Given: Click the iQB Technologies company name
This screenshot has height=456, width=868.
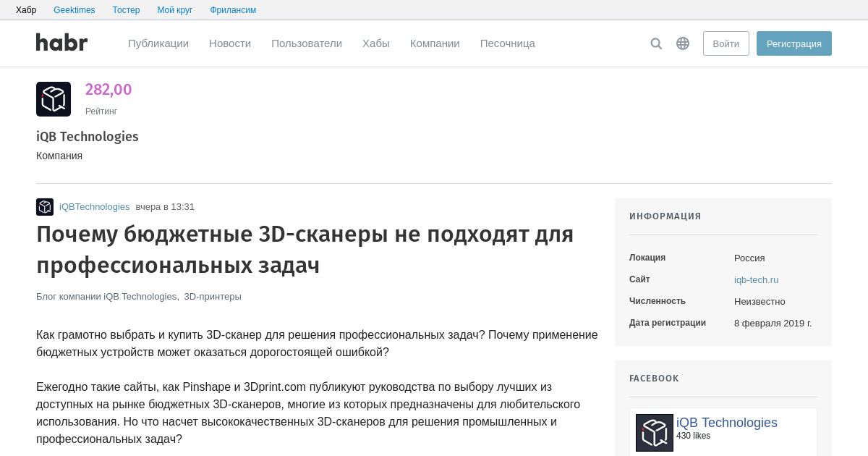Looking at the screenshot, I should pyautogui.click(x=88, y=137).
